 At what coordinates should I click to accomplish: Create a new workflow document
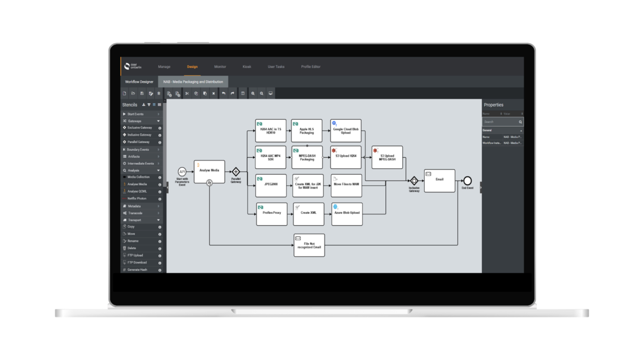[124, 94]
